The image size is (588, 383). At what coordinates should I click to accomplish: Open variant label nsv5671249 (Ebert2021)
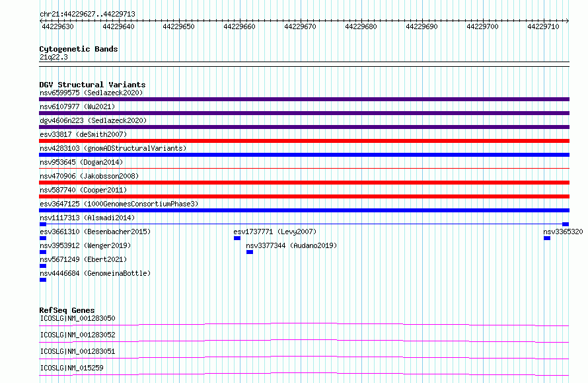(83, 259)
